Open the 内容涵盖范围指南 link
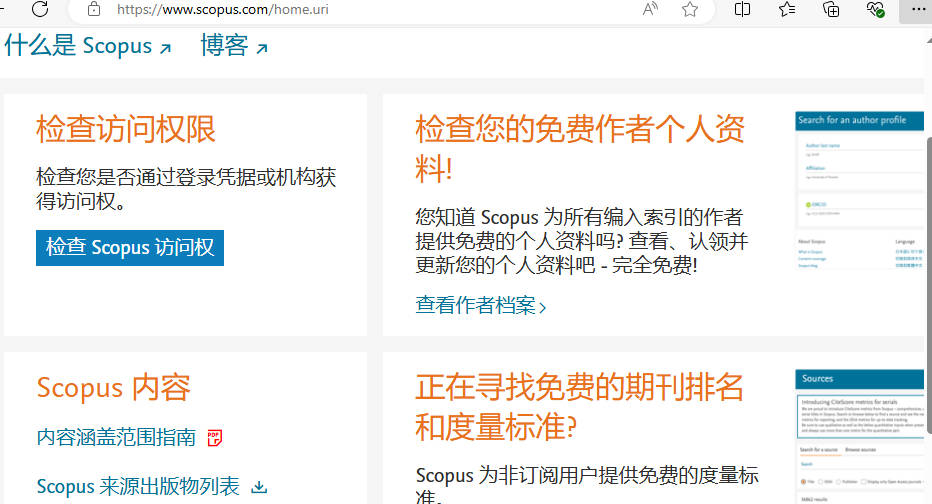Screen dimensions: 932x504 pyautogui.click(x=116, y=437)
